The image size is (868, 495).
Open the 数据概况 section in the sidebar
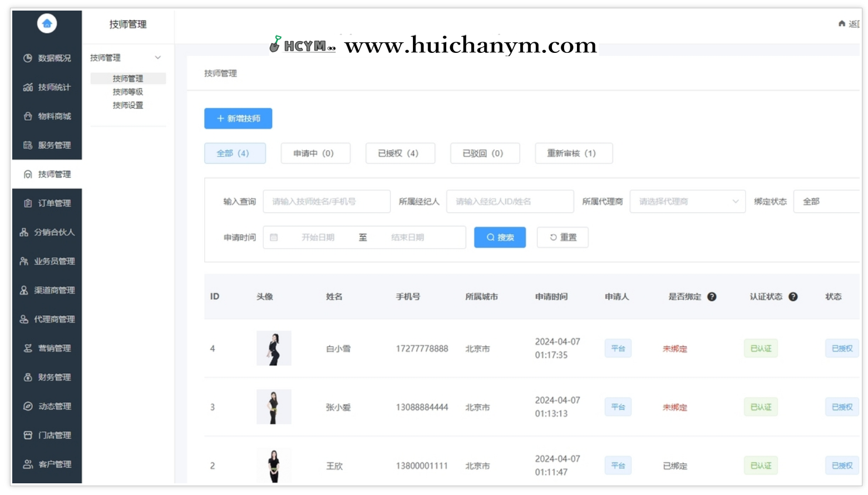point(48,58)
